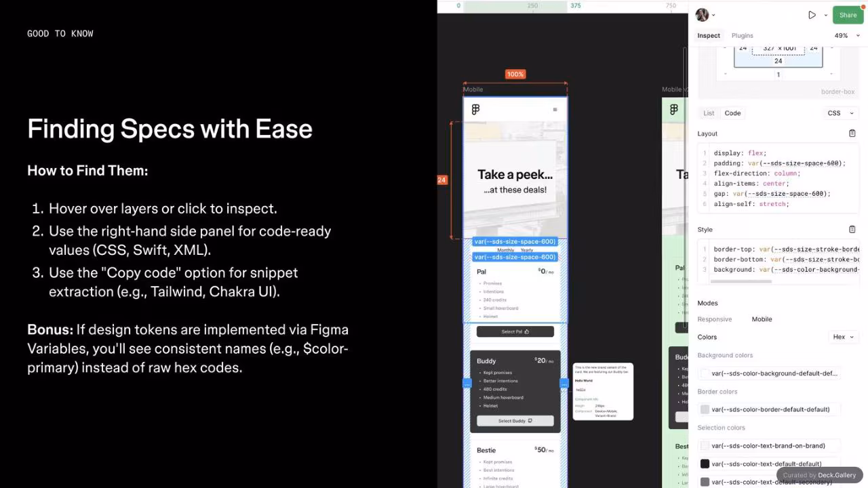Expand the chevron next to the play button
This screenshot has height=488, width=868.
pos(825,15)
